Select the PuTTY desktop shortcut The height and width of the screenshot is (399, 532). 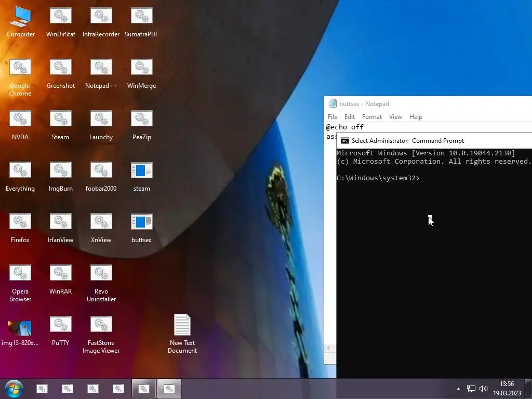coord(61,331)
